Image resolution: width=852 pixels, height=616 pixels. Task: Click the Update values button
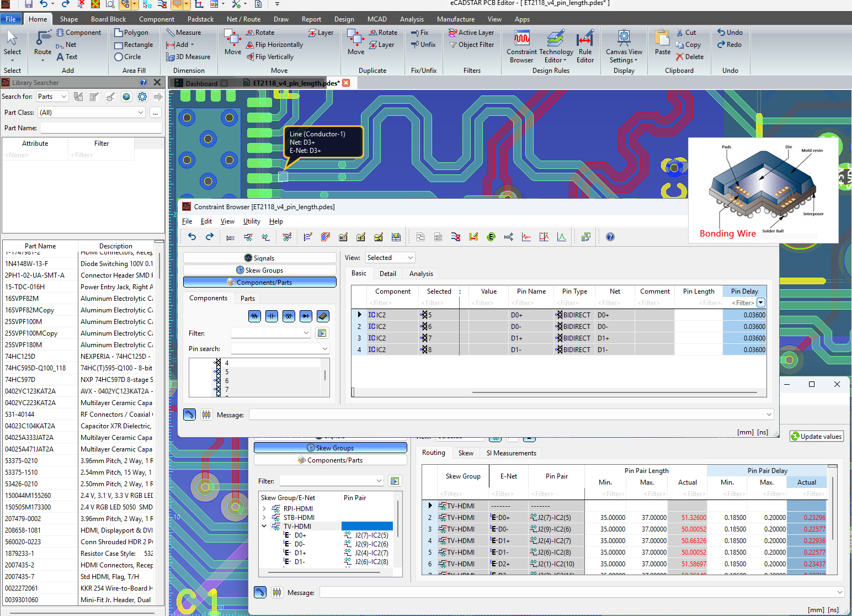[x=816, y=436]
